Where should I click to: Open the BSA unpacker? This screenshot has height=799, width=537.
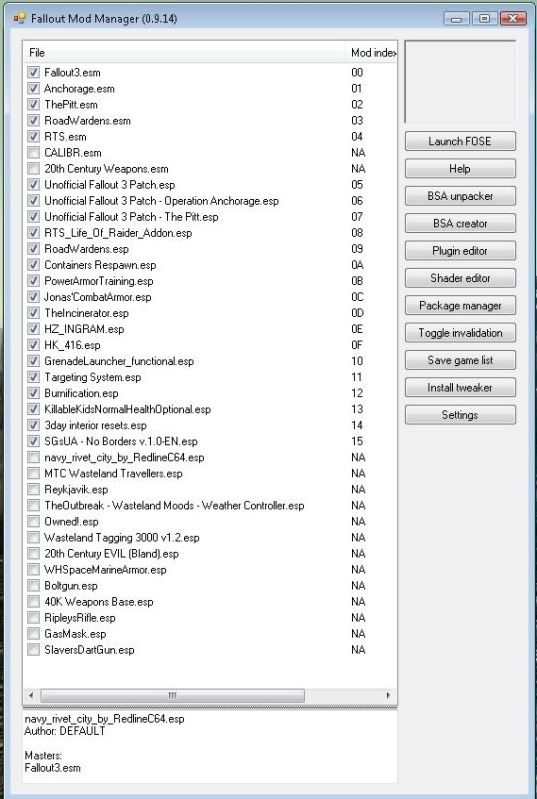pos(460,196)
